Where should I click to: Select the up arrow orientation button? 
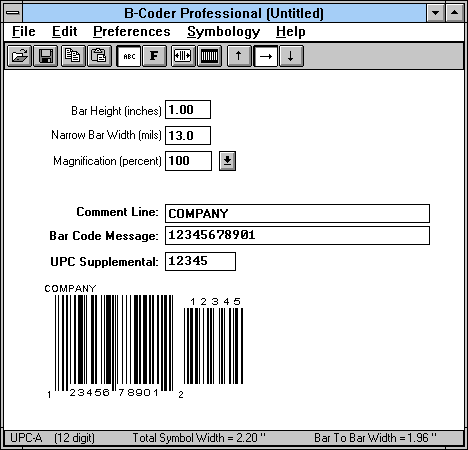239,56
